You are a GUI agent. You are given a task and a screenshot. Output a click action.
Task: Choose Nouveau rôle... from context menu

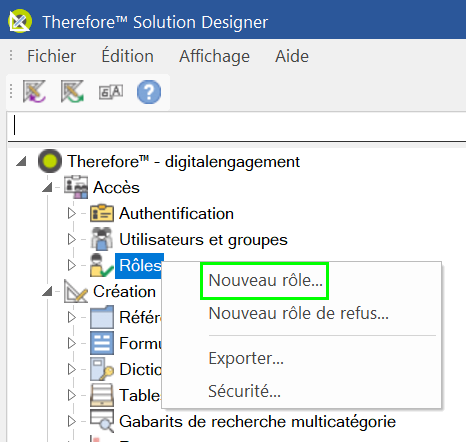point(265,280)
